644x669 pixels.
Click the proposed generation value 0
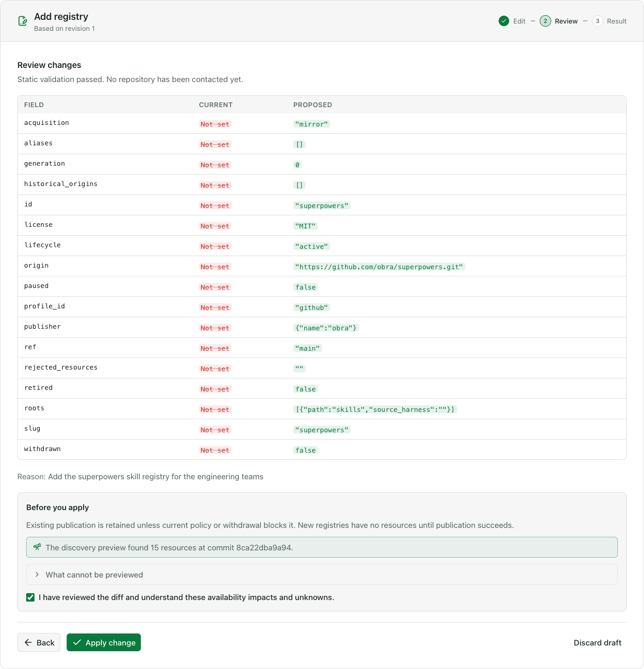pos(297,165)
